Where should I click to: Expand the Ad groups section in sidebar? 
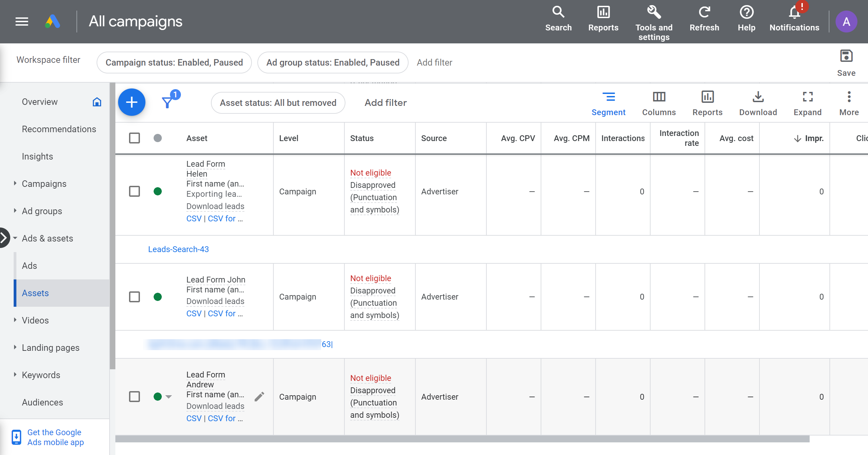15,211
